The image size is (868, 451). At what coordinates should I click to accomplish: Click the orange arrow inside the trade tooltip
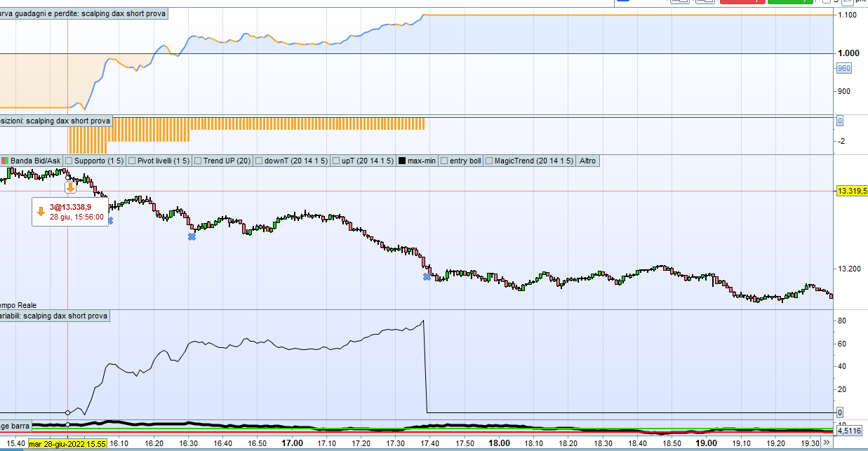point(41,211)
